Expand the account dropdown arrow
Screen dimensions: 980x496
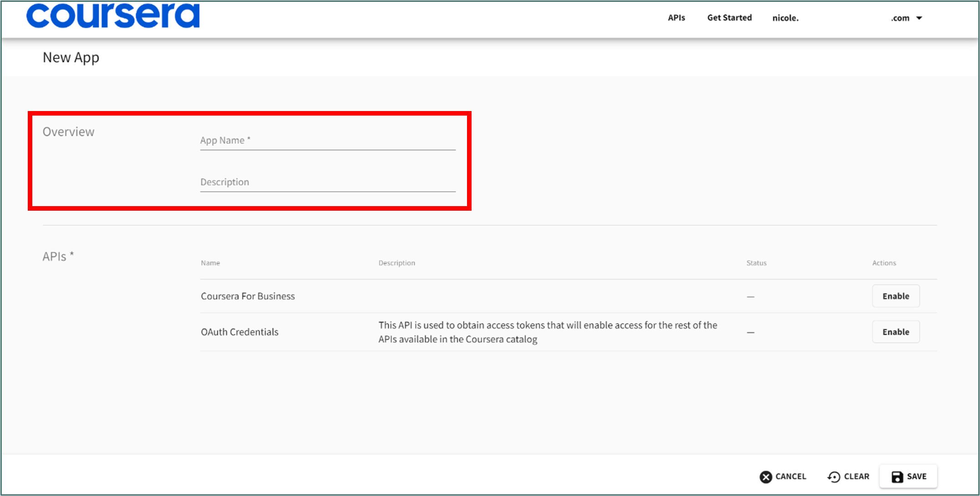[x=919, y=18]
